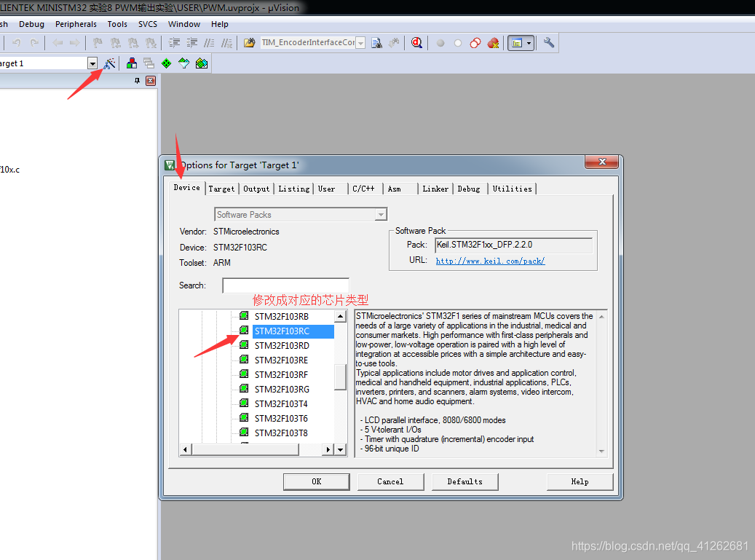Switch to the Listing tab
The width and height of the screenshot is (755, 560).
tap(293, 189)
